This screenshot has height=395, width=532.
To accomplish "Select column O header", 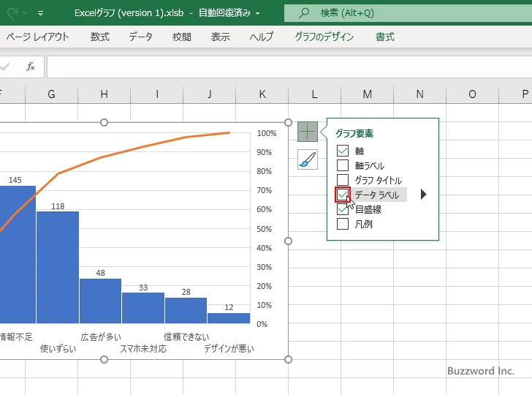I will point(472,94).
